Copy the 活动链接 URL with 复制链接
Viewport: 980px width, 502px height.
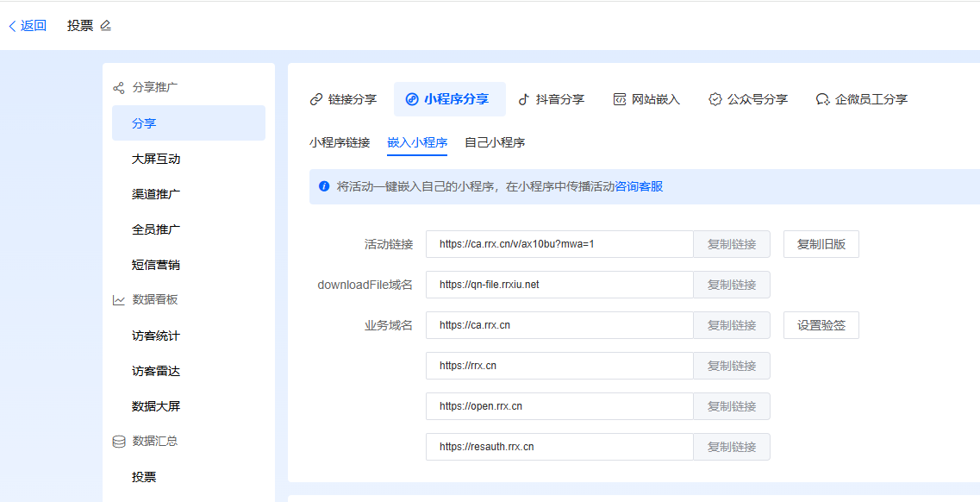tap(731, 244)
